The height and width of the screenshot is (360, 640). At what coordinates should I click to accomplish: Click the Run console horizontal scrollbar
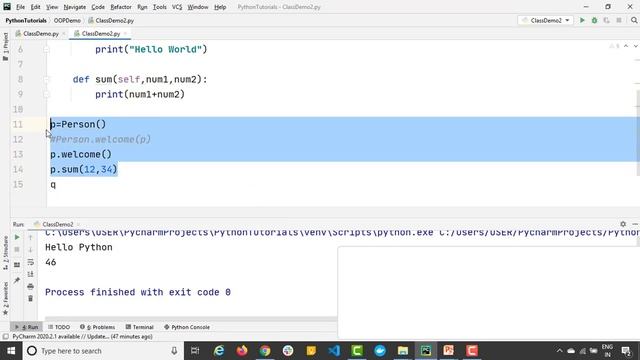(x=191, y=318)
